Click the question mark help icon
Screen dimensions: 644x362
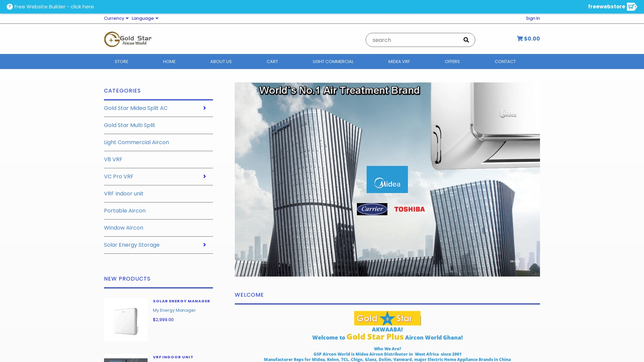point(10,7)
